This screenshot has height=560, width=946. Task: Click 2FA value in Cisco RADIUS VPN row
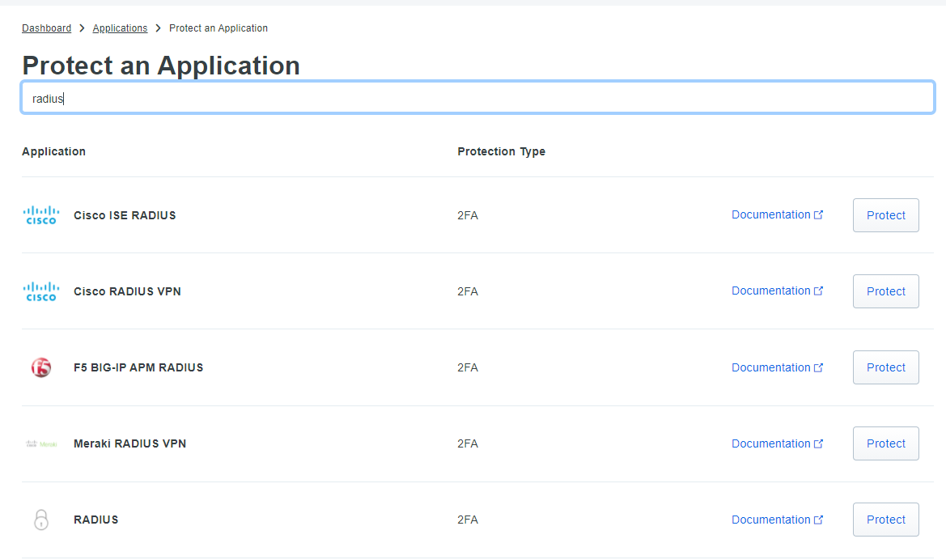pyautogui.click(x=468, y=291)
